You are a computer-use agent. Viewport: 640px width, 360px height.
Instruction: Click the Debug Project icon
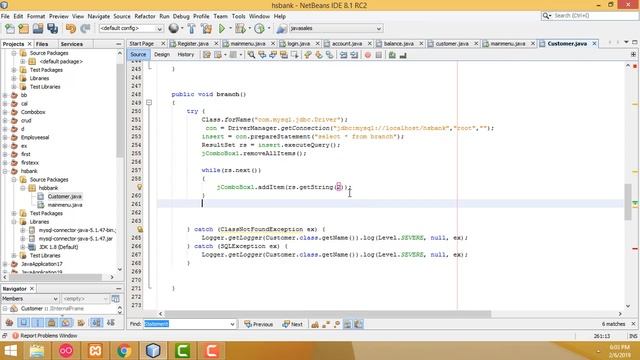[240, 29]
